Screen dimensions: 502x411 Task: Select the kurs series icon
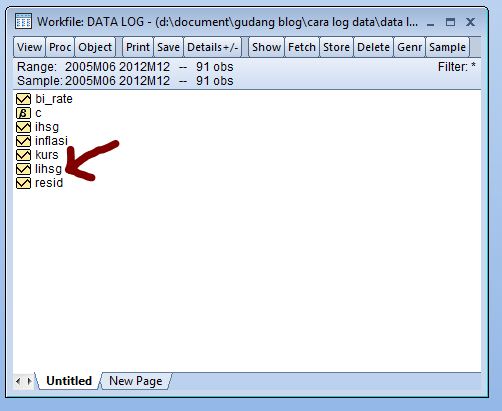(23, 155)
